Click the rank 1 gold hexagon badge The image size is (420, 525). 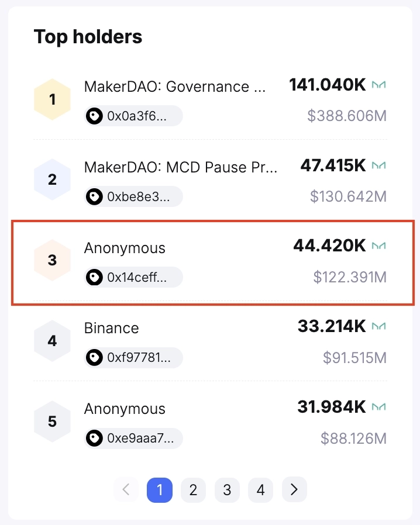52,99
